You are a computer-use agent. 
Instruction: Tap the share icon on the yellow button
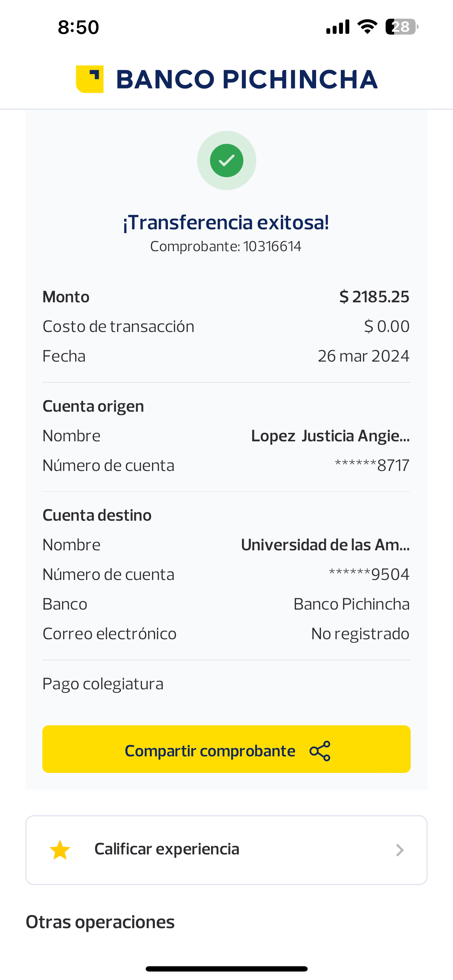320,751
